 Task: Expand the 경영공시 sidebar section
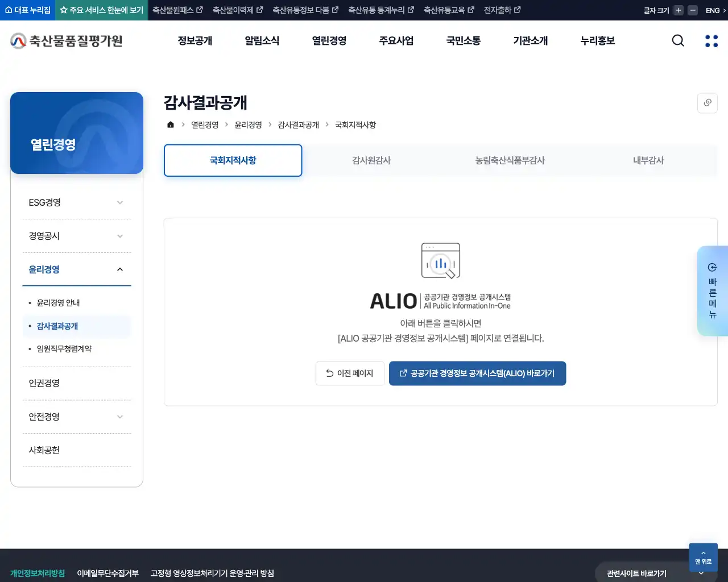[x=77, y=236]
